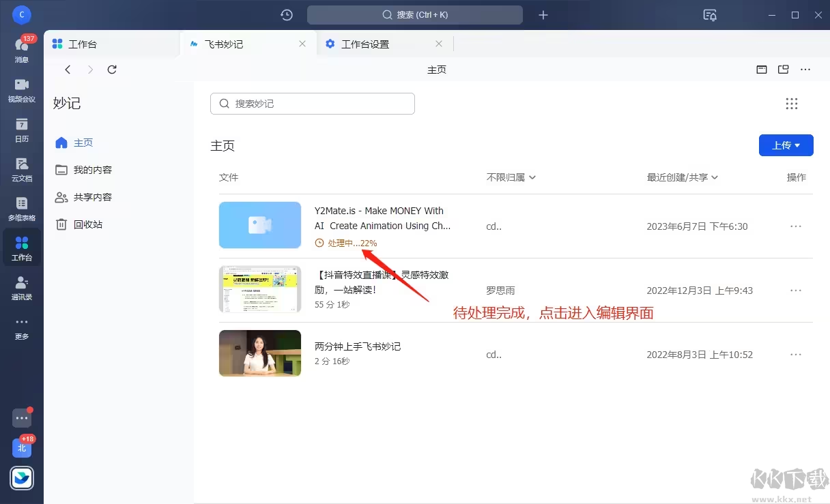Click the Y2Mate.is file title
830x504 pixels.
click(382, 218)
